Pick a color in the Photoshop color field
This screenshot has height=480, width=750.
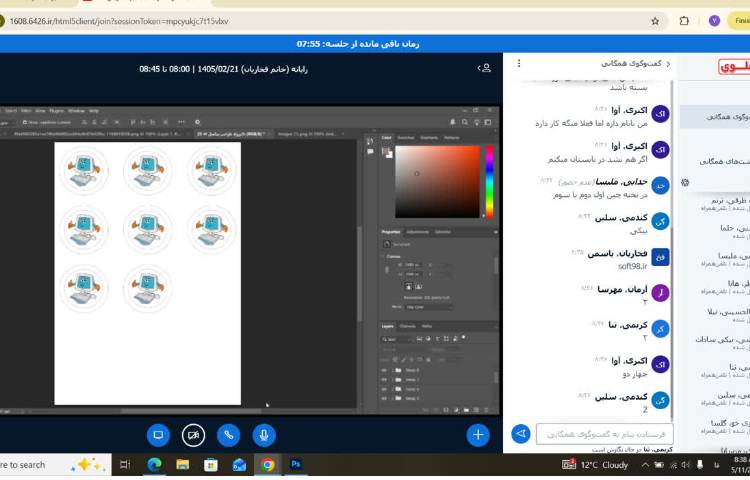point(437,182)
